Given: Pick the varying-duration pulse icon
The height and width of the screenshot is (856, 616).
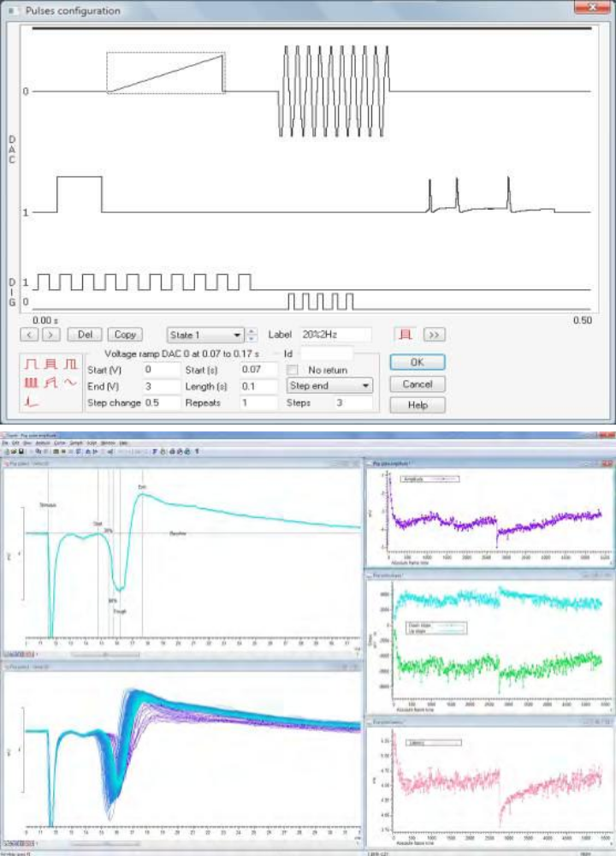Looking at the screenshot, I should 70,366.
